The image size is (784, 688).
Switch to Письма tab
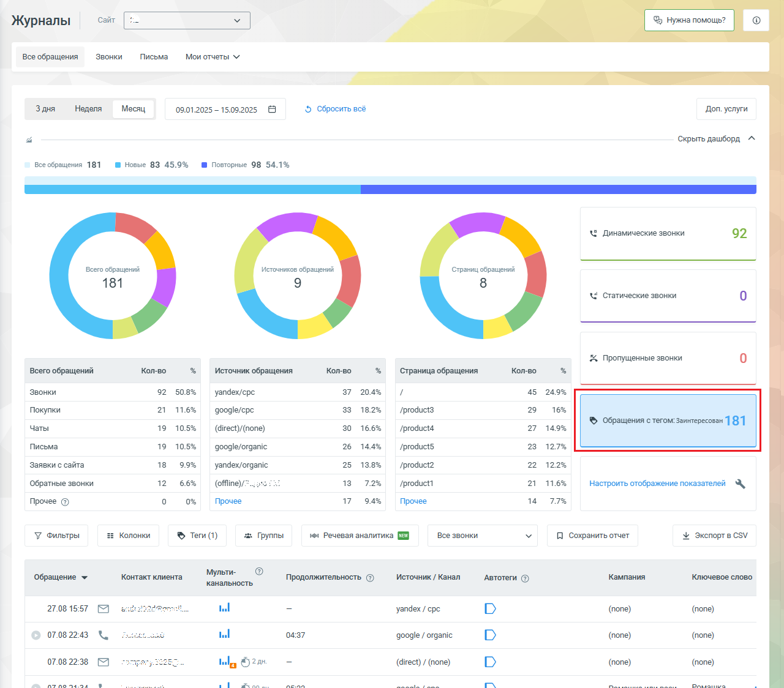pos(154,57)
